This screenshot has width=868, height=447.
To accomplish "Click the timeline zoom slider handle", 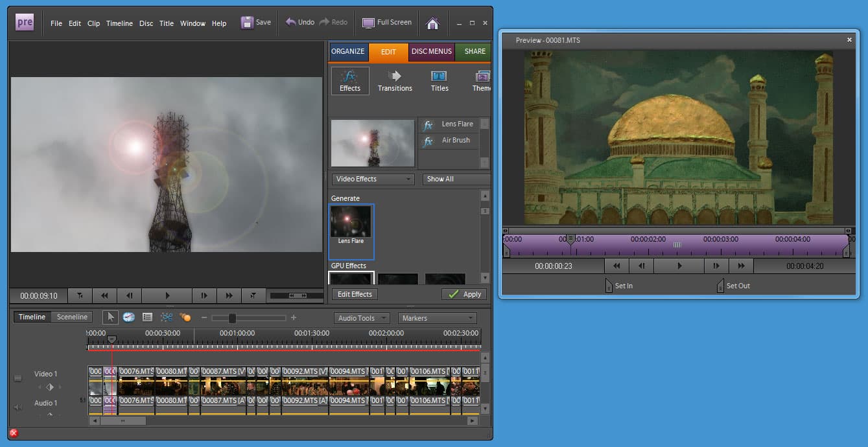I will [232, 317].
